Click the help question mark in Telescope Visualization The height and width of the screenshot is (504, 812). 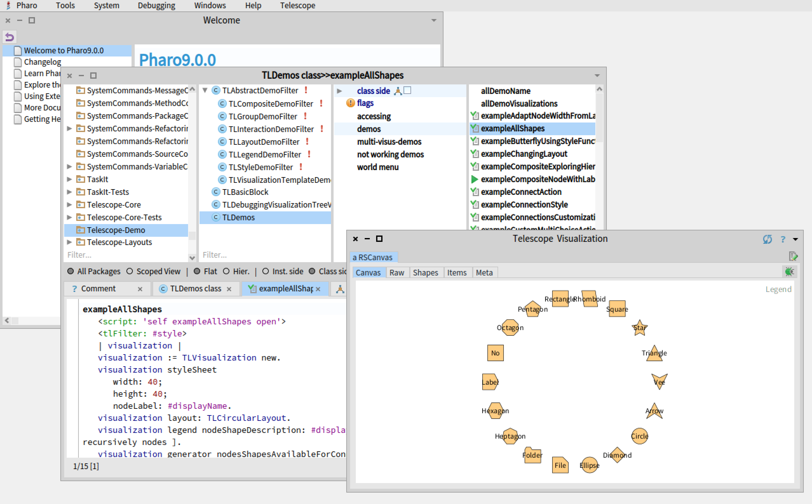(x=783, y=239)
